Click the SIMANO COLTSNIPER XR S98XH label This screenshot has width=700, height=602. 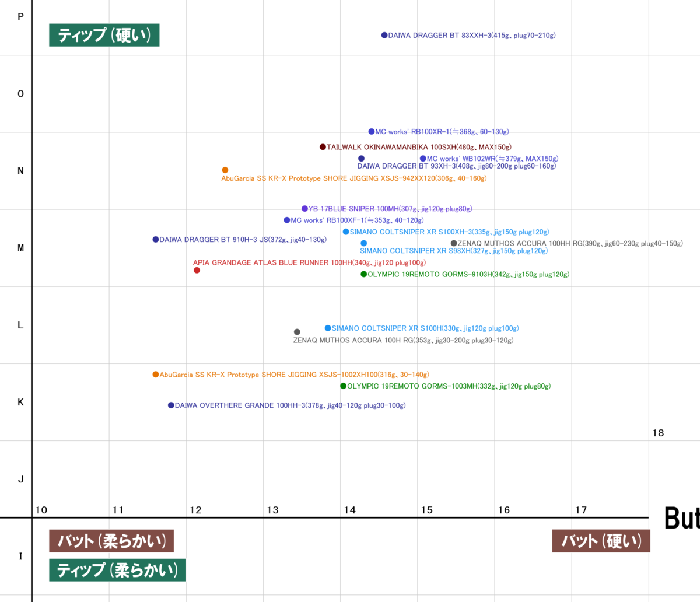(x=454, y=251)
